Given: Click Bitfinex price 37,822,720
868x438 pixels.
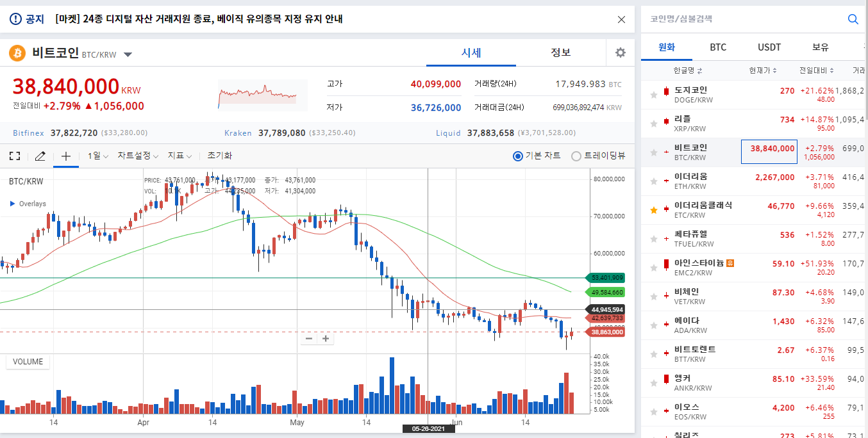Looking at the screenshot, I should (74, 133).
